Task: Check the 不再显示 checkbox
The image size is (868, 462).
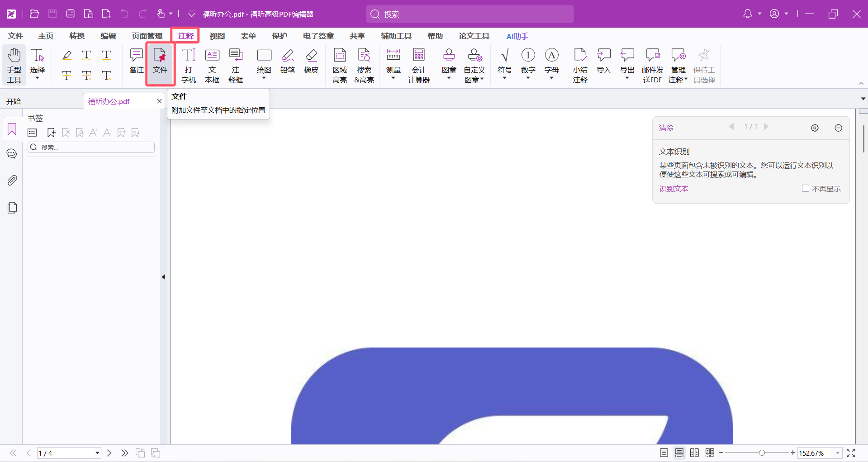Action: click(x=806, y=188)
